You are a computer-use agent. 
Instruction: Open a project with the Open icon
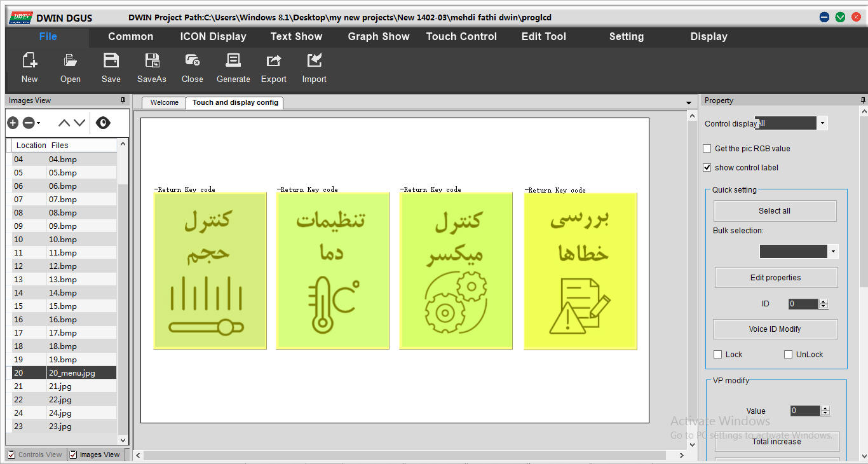point(70,61)
